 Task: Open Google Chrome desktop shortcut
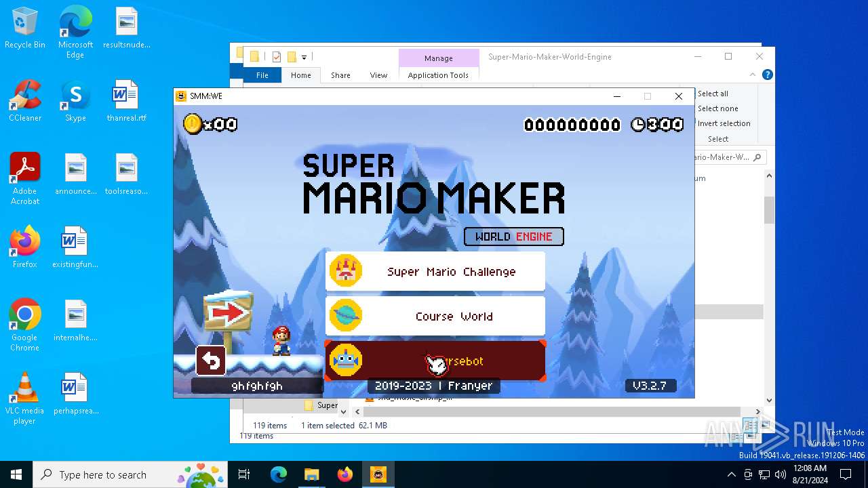[25, 325]
